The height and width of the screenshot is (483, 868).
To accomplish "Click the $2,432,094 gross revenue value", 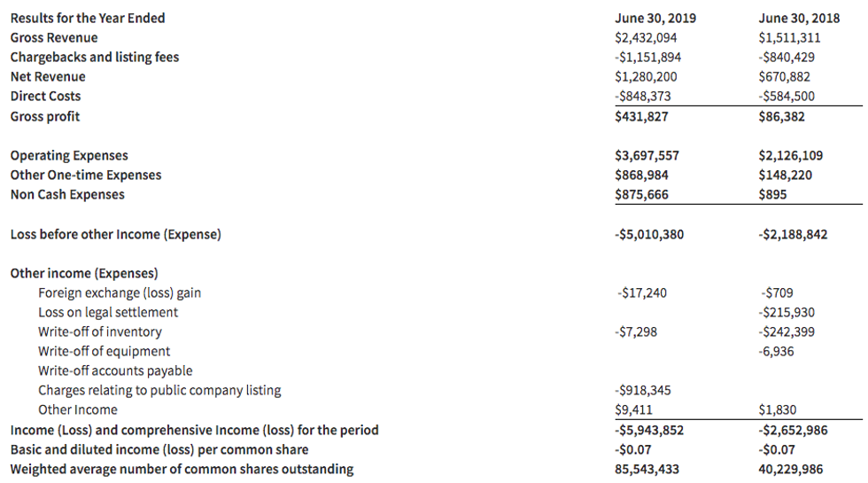I will pos(647,37).
